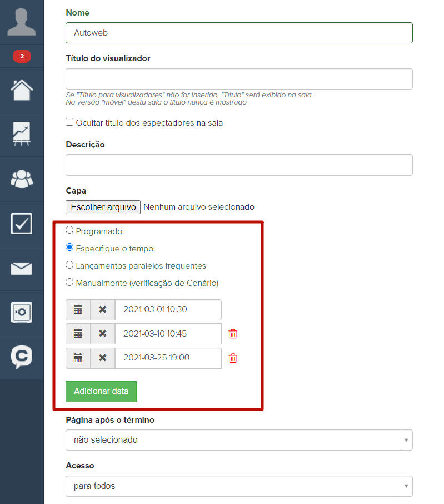This screenshot has height=504, width=444.
Task: Click Escolher arquivo to upload cover
Action: tap(103, 207)
